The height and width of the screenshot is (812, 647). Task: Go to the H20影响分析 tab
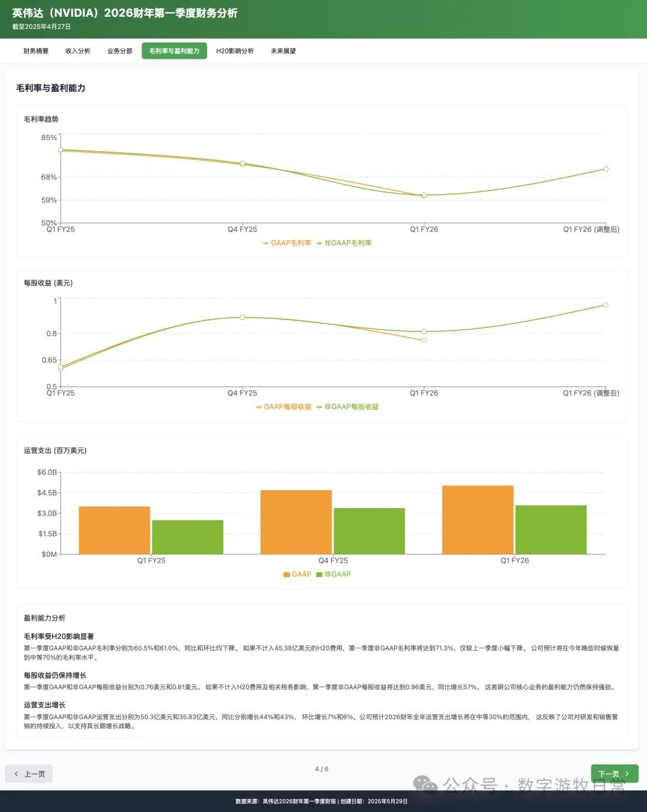235,51
